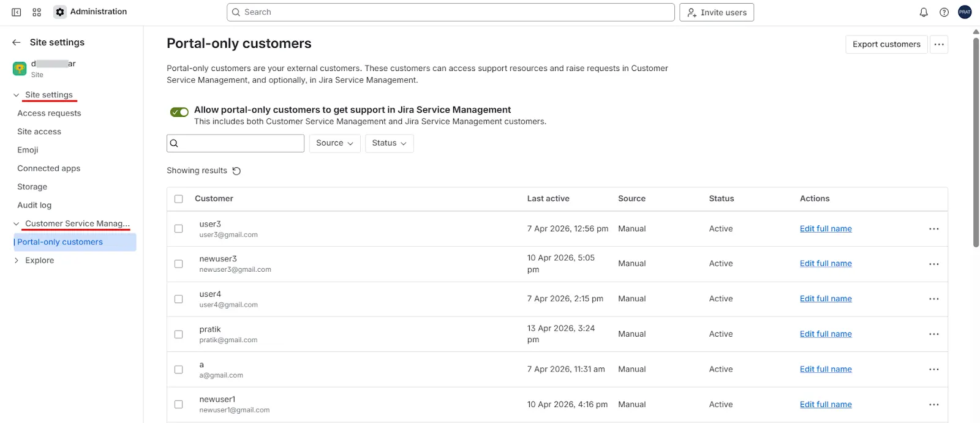Open the Source filter dropdown
This screenshot has width=980, height=423.
point(334,143)
